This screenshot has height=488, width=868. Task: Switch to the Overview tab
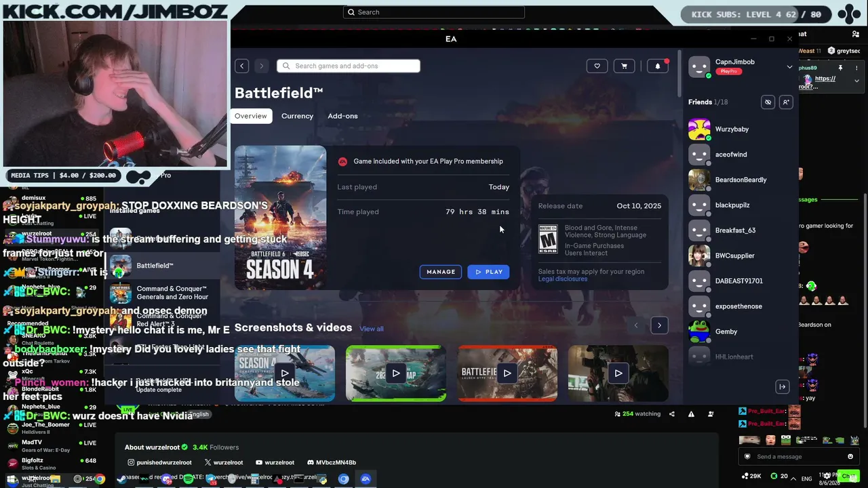click(251, 116)
